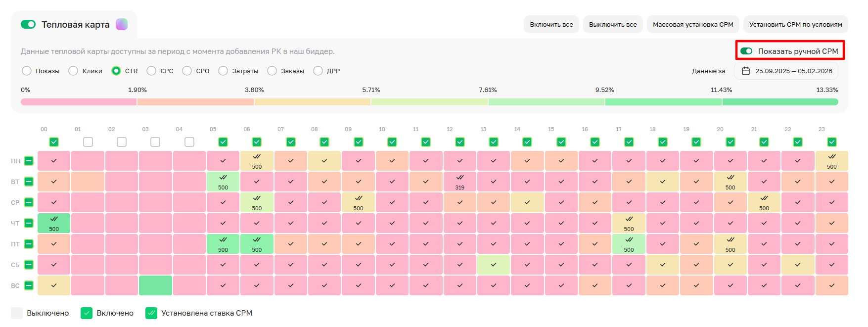Toggle the Показать ручной CPM switch

pos(746,51)
